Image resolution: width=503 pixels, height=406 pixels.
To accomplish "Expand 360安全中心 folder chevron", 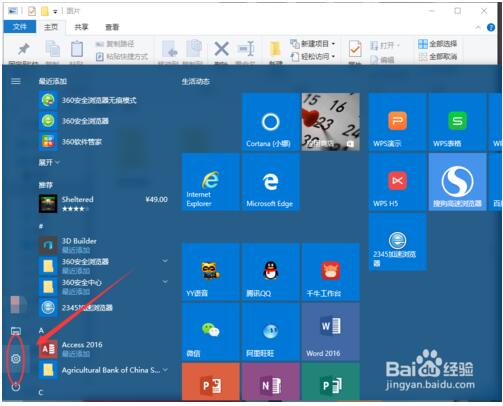I will (165, 282).
